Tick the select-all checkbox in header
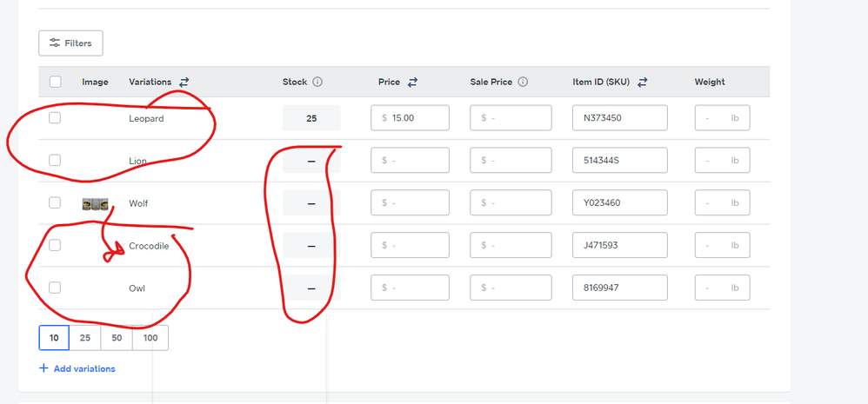The height and width of the screenshot is (404, 868). [56, 82]
